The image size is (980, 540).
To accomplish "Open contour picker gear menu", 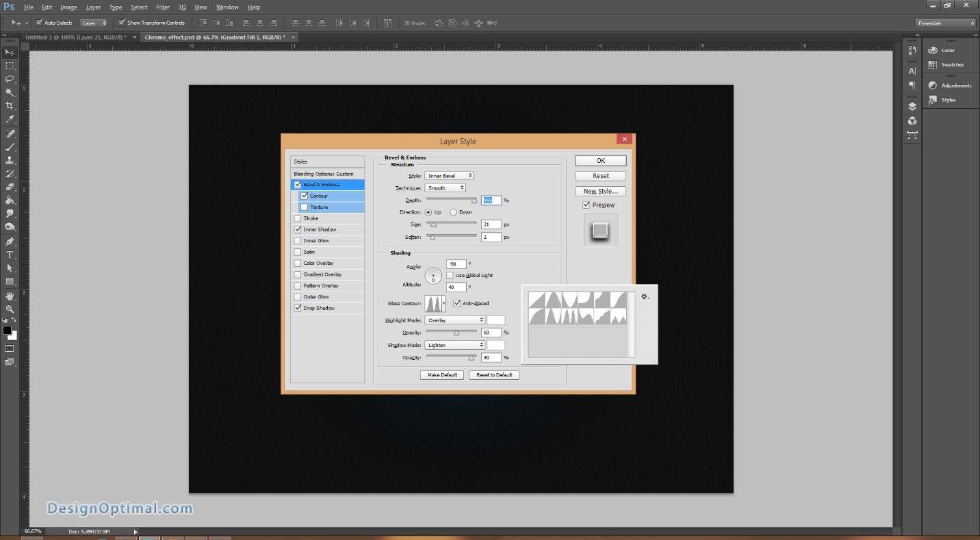I will click(x=645, y=296).
